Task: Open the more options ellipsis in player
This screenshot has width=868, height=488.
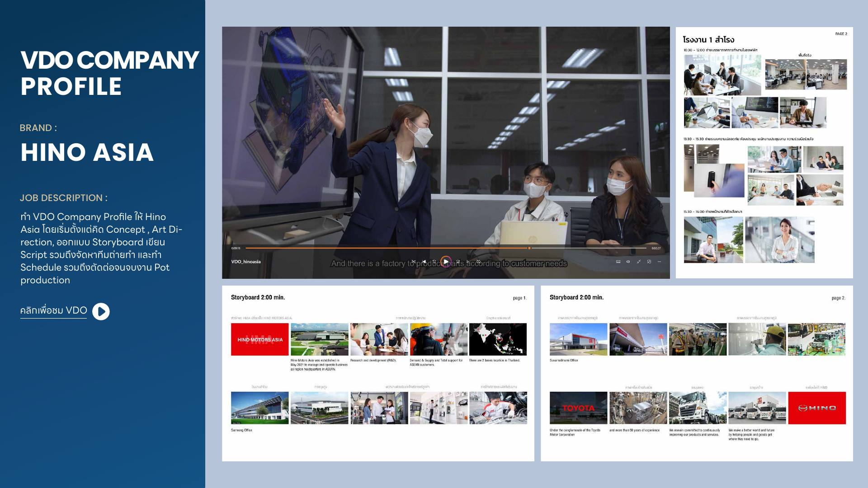Action: point(660,262)
